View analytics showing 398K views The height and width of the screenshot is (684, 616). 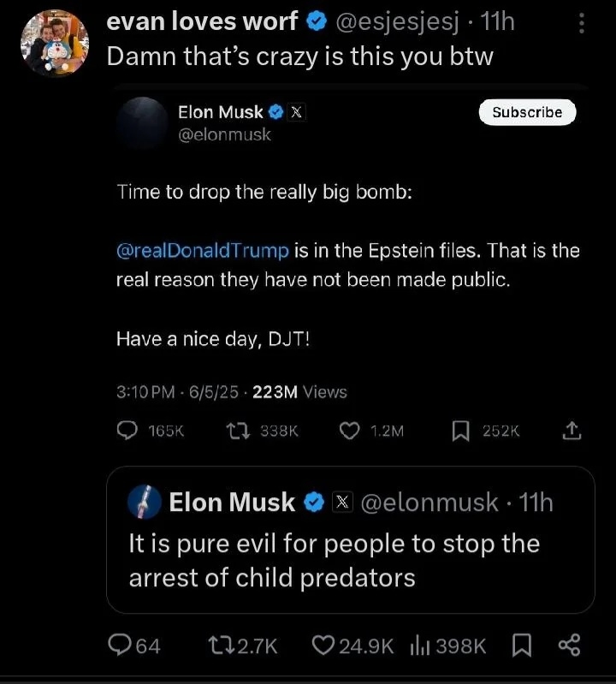coord(419,646)
